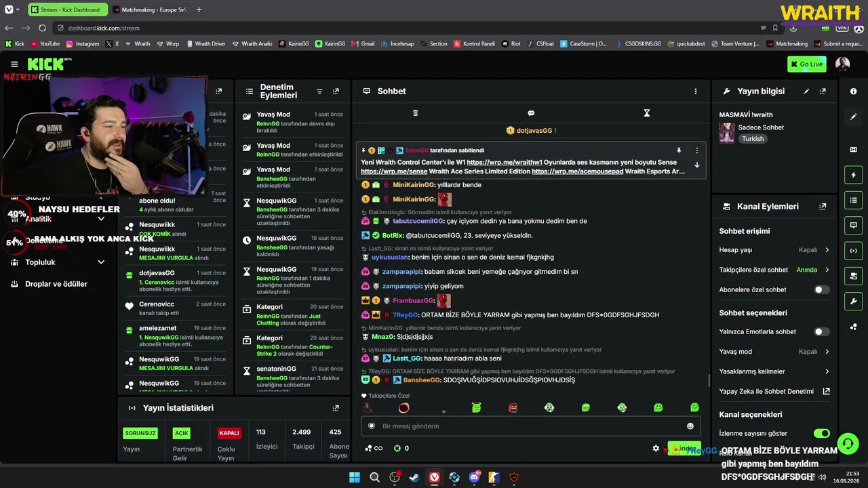Expand the Topluluk sidebar section
This screenshot has height=488, width=868.
click(101, 262)
